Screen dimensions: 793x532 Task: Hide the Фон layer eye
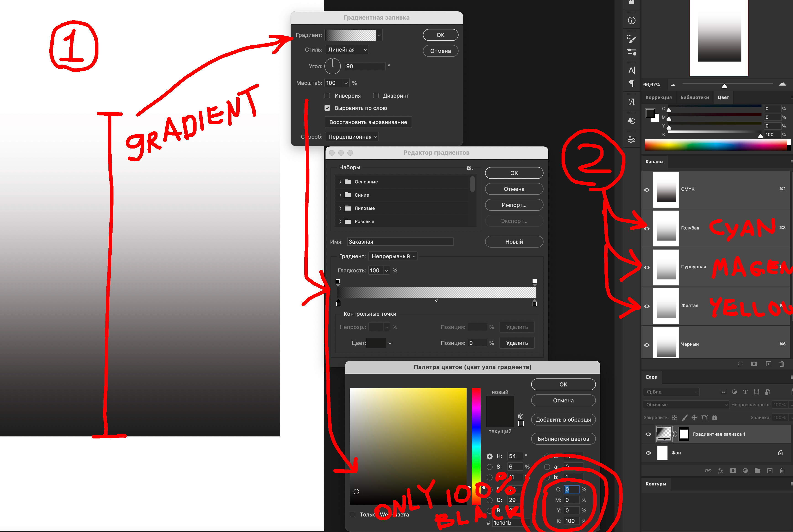(x=648, y=453)
